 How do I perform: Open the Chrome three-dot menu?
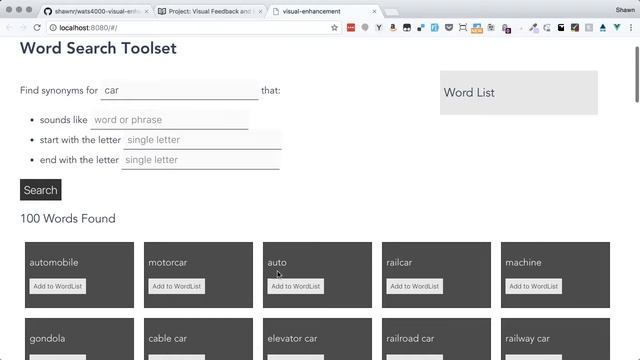click(631, 28)
